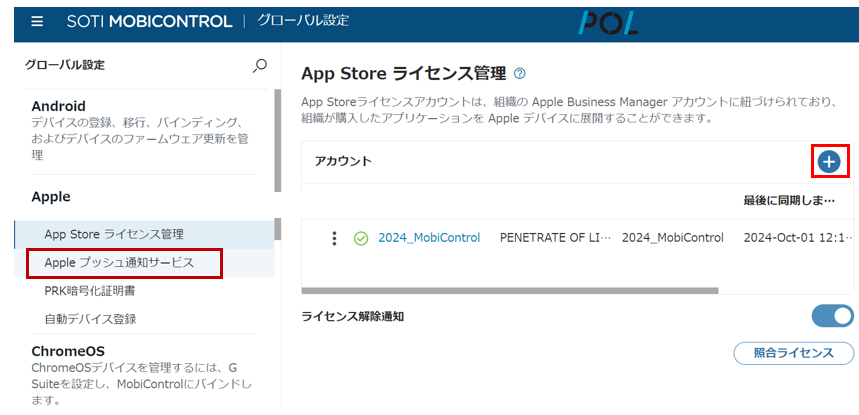This screenshot has width=859, height=415.
Task: Add a new account with plus button
Action: pyautogui.click(x=829, y=162)
